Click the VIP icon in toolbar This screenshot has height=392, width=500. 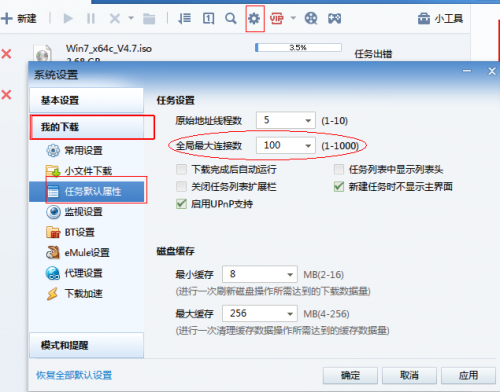point(277,18)
